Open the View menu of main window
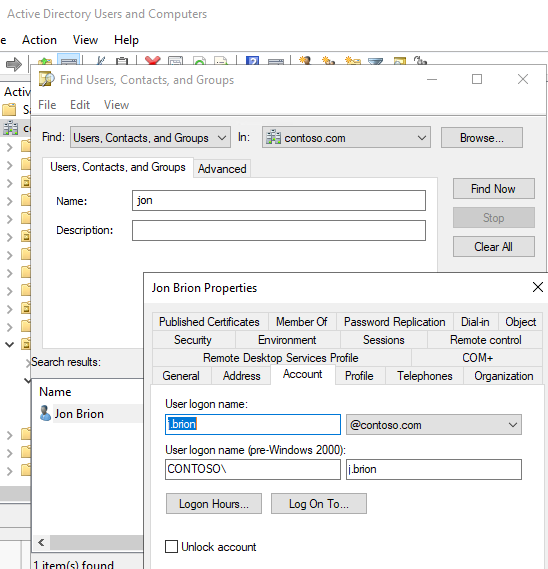The image size is (548, 569). point(85,40)
